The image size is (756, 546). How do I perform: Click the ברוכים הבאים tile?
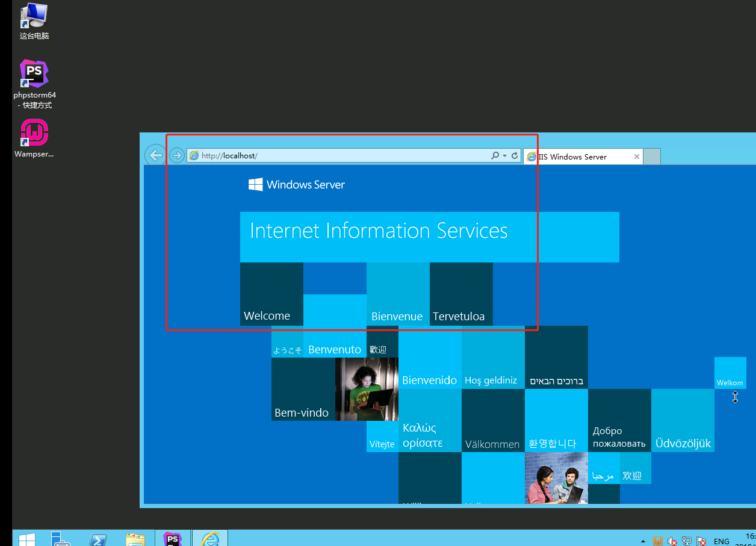tap(556, 358)
